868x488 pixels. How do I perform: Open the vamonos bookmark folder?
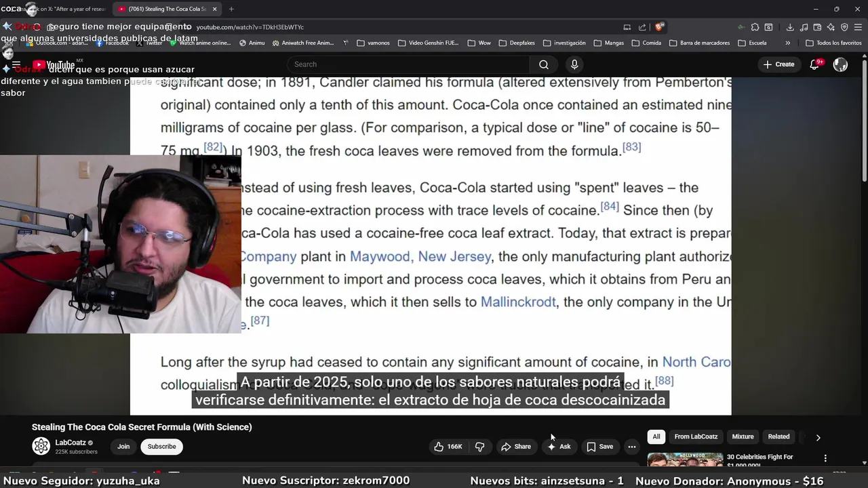click(x=373, y=43)
